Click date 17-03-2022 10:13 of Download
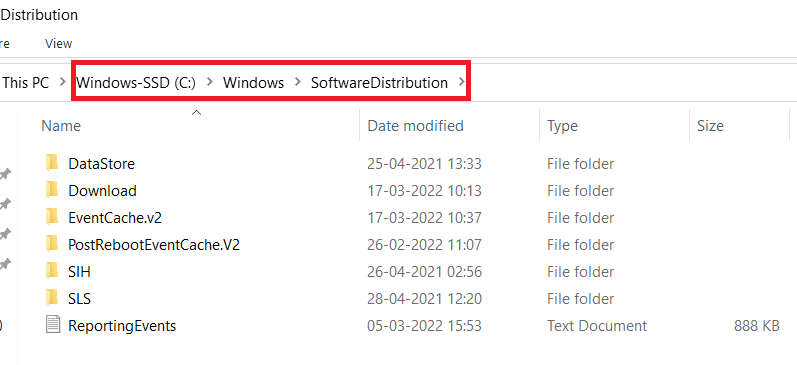Screen dimensions: 797x365 click(x=424, y=191)
